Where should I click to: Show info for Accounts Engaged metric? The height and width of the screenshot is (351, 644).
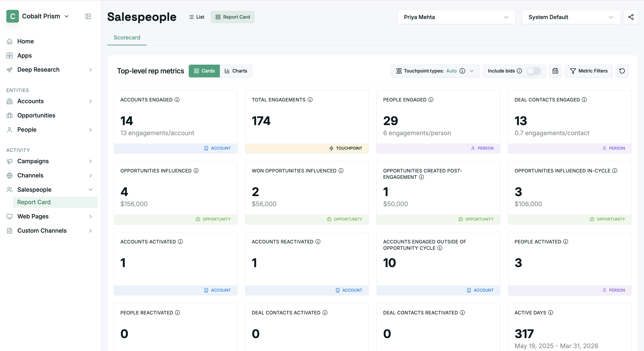pos(177,100)
